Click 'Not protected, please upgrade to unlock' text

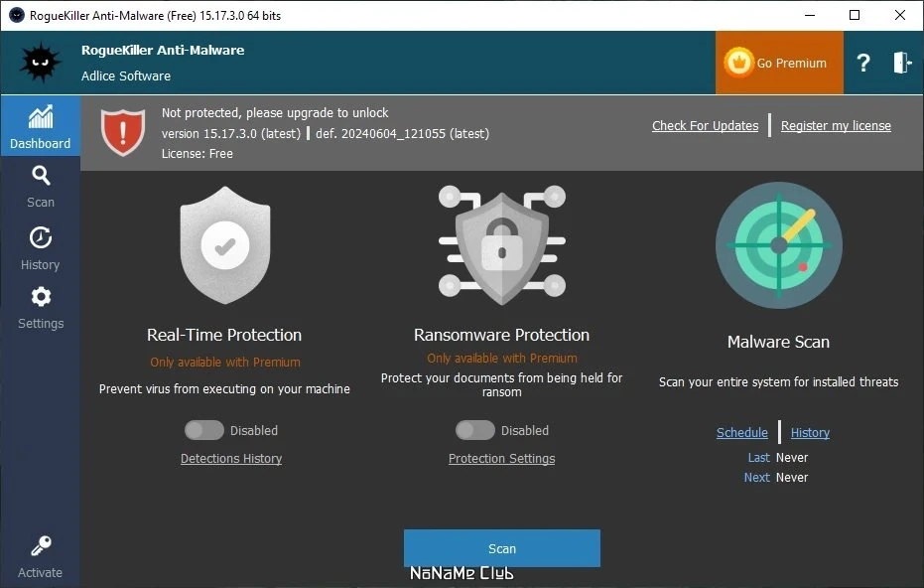click(275, 112)
